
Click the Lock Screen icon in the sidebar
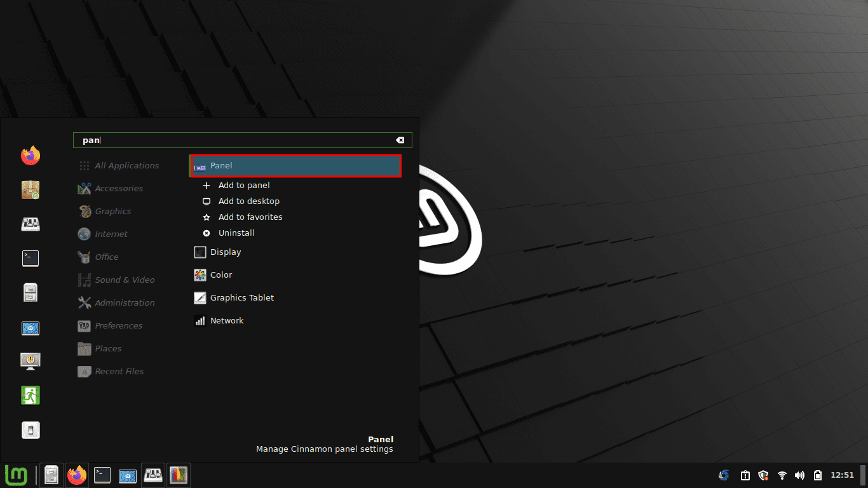(x=30, y=361)
